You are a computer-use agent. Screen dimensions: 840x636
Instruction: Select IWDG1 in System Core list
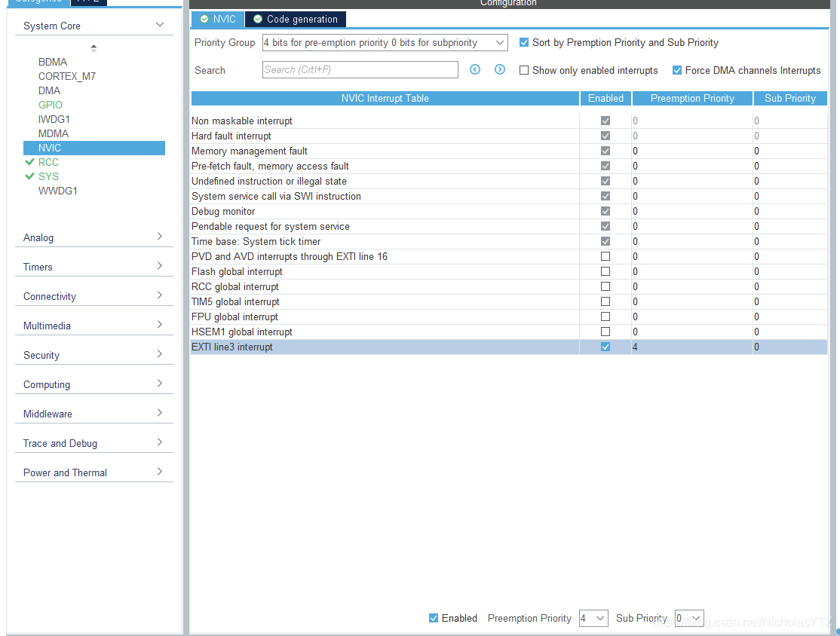[54, 119]
